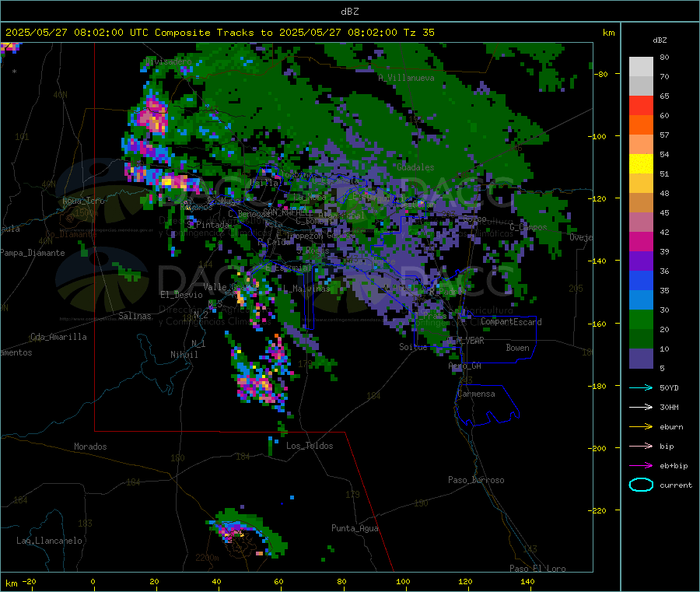The image size is (700, 592).
Task: Click the 'L_Malvinas' map label
Action: pos(306,289)
